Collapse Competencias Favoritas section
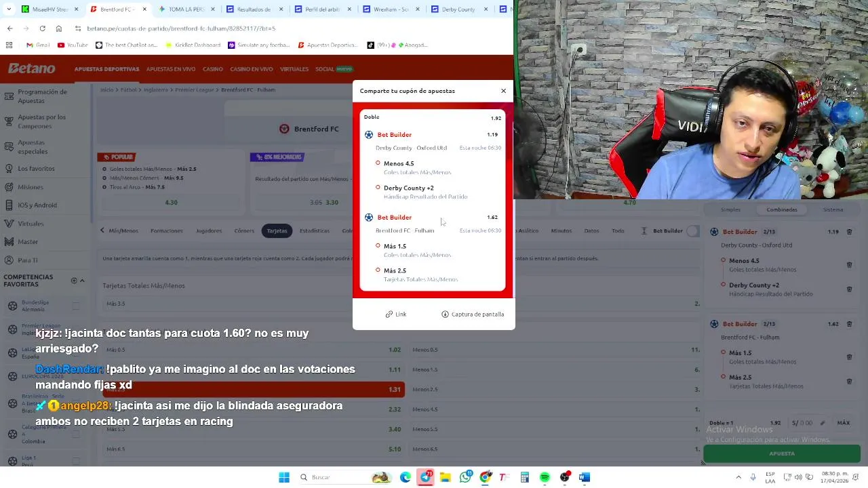Screen dimensions: 868x488 82,281
